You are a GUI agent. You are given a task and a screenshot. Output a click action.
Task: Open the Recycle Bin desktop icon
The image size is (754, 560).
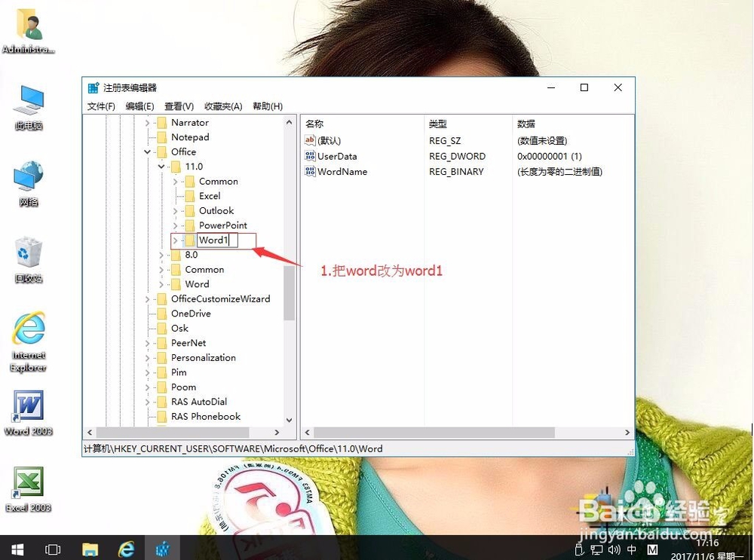(29, 259)
